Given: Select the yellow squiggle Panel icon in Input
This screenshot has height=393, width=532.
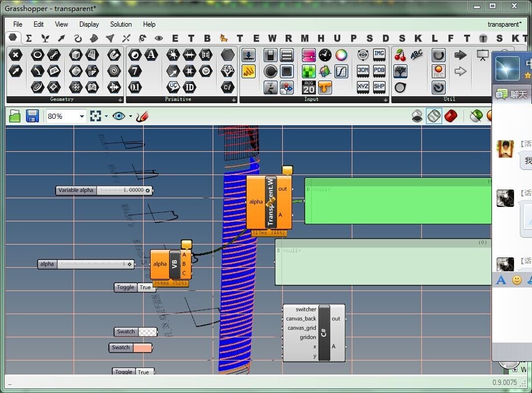Looking at the screenshot, I should (x=249, y=71).
